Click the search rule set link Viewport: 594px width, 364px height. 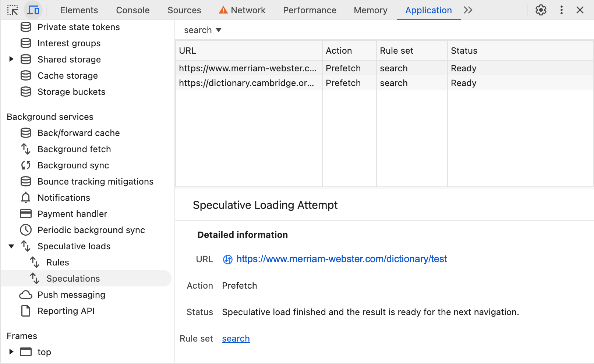click(x=236, y=338)
